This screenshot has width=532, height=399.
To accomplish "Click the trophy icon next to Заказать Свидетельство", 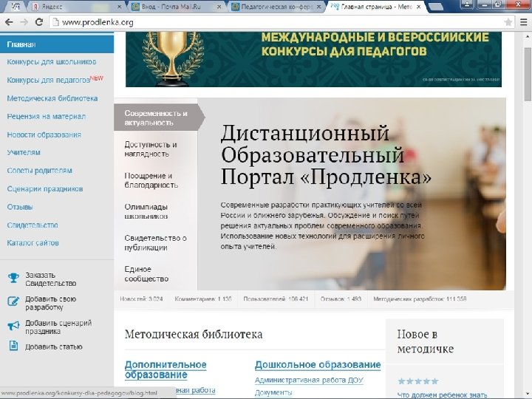I will (13, 278).
